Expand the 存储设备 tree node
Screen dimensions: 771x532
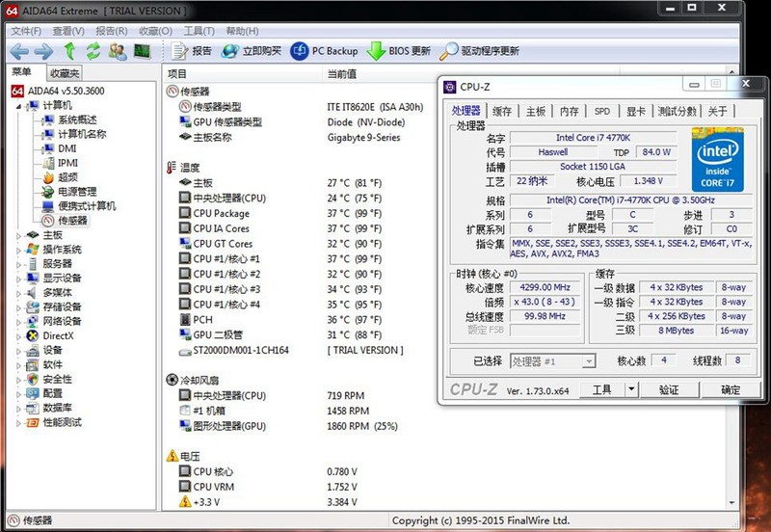tap(18, 307)
